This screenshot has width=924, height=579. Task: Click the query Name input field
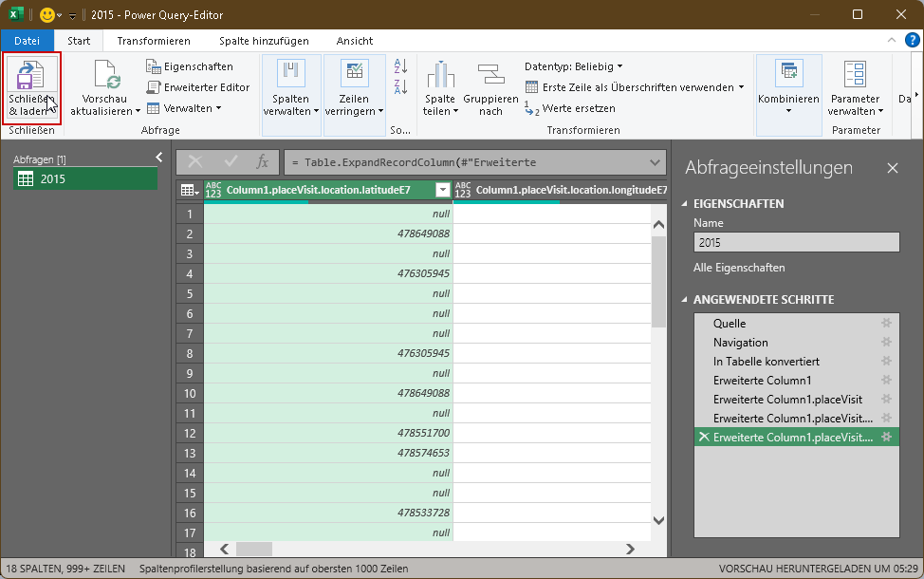point(795,242)
